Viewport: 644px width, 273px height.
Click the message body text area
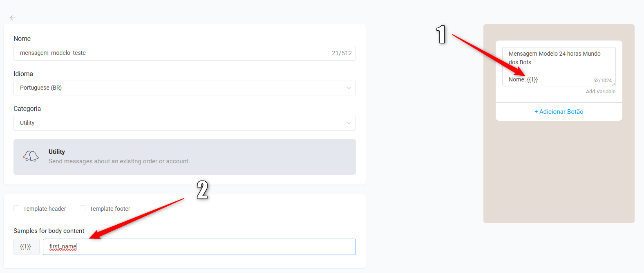tap(559, 67)
